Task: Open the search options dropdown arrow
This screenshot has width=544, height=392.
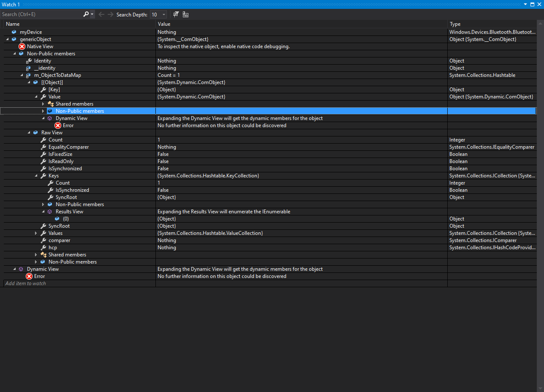Action: [x=92, y=14]
